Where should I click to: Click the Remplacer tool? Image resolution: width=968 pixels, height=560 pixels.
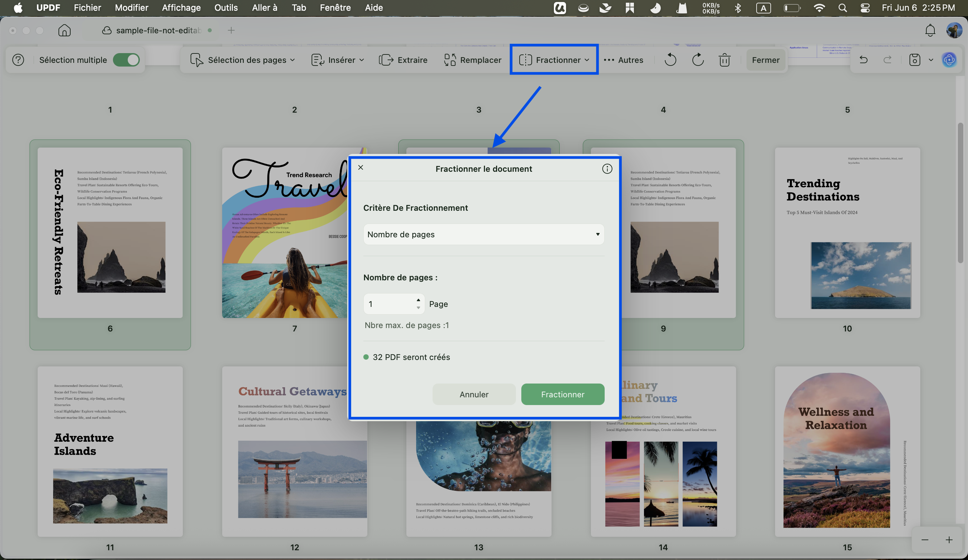(473, 60)
